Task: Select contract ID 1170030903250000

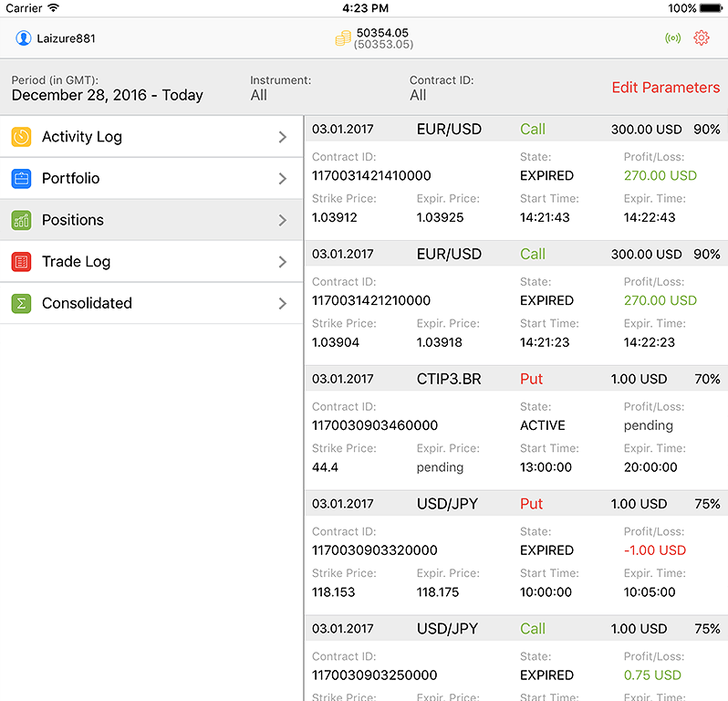Action: tap(375, 675)
